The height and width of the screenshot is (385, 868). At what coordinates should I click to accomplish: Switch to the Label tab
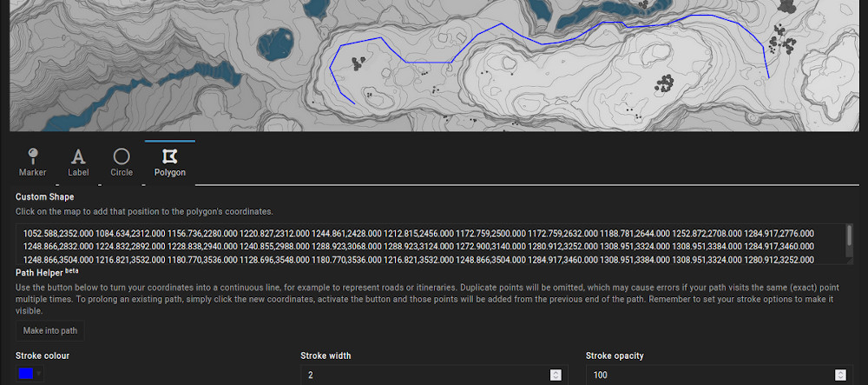click(79, 163)
